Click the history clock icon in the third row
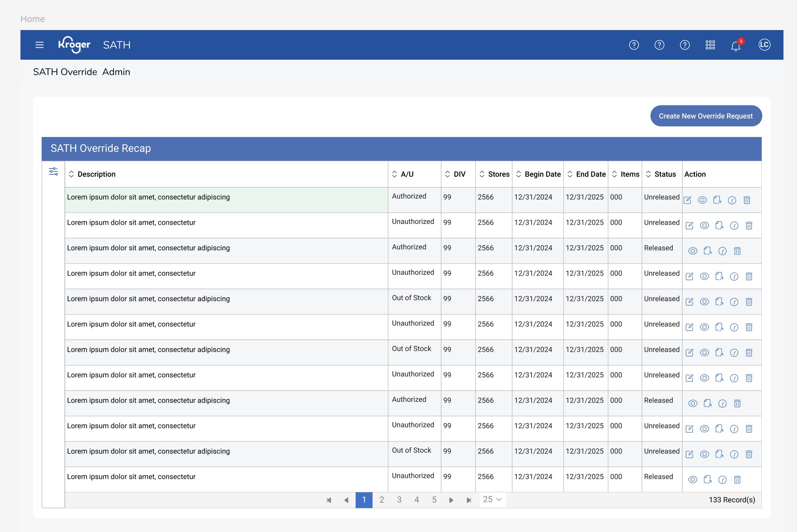 pos(722,251)
